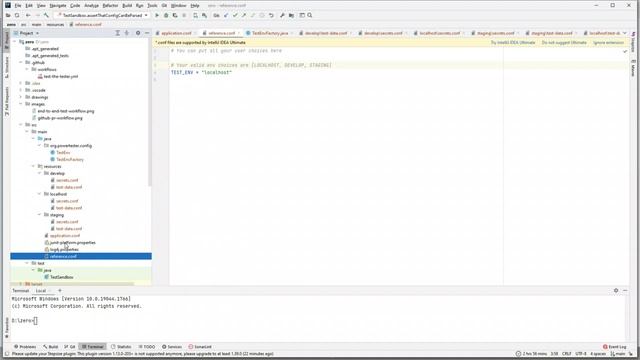The image size is (640, 360).
Task: Click the Open folder icon in the toolbar
Action: pos(8,15)
